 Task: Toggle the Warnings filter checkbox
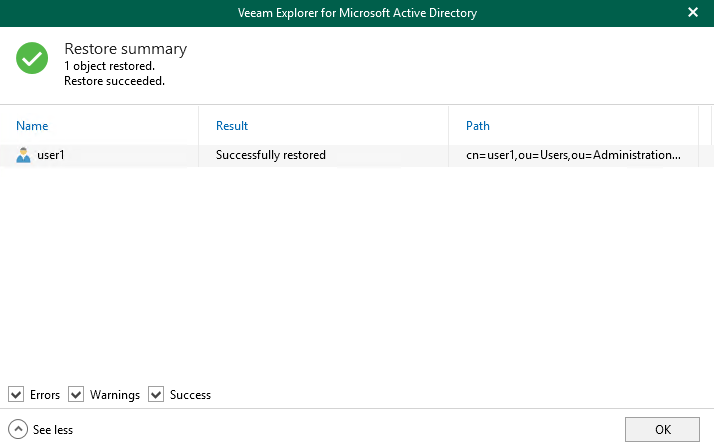point(76,394)
